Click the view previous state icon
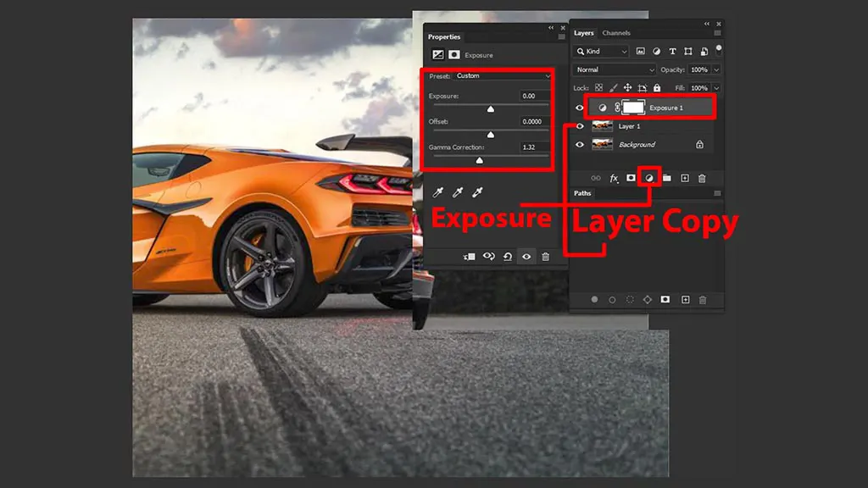Viewport: 868px width, 488px height. pyautogui.click(x=489, y=257)
